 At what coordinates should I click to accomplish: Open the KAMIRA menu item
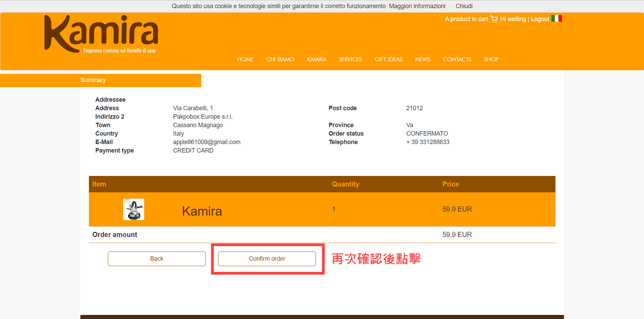point(317,59)
